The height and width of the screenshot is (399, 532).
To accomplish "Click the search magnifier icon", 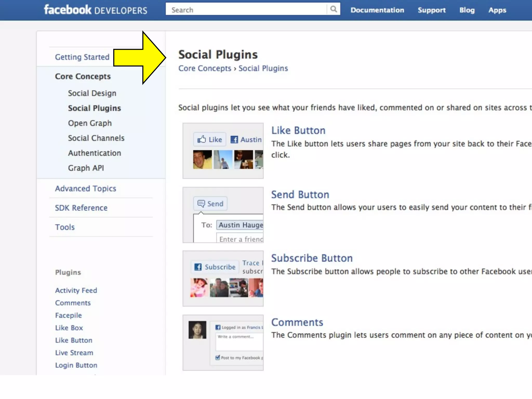I will click(334, 9).
